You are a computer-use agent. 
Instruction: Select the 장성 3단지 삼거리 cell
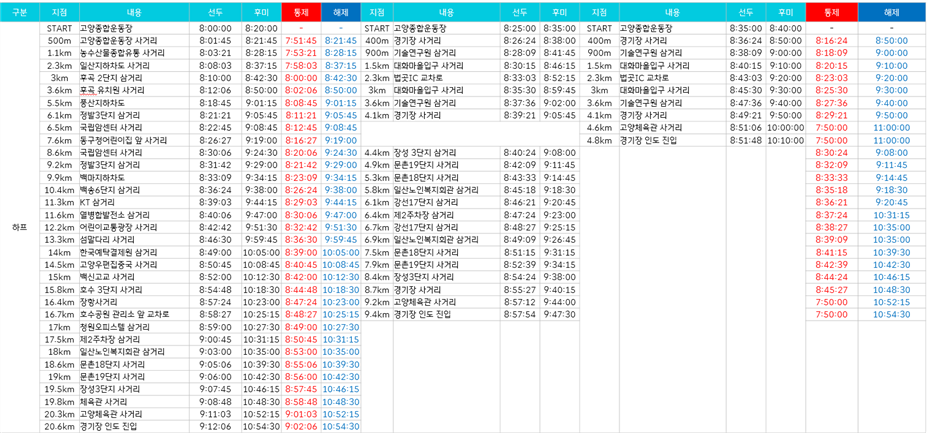tap(446, 153)
